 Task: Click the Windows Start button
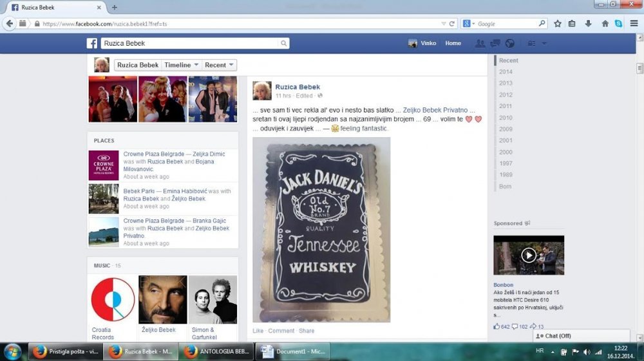[13, 351]
